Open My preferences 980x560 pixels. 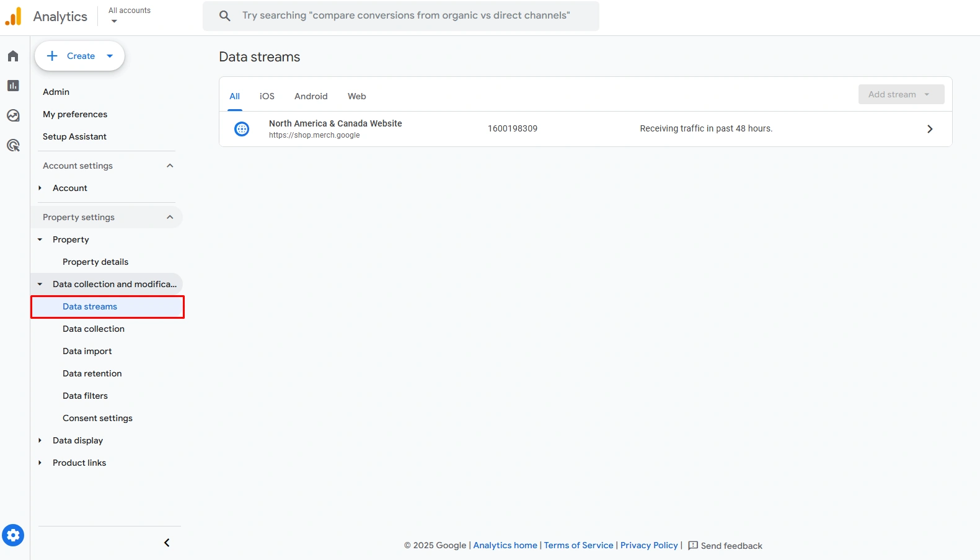[75, 114]
